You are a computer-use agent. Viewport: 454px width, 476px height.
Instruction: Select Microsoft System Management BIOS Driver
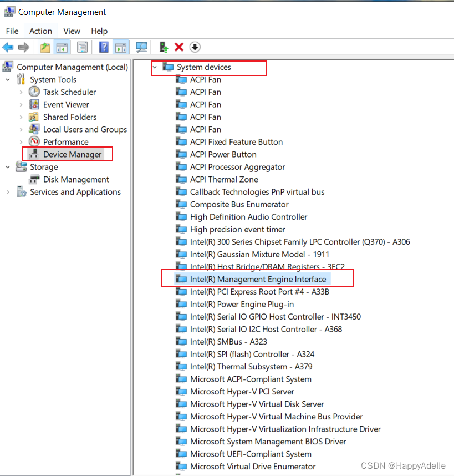click(268, 442)
